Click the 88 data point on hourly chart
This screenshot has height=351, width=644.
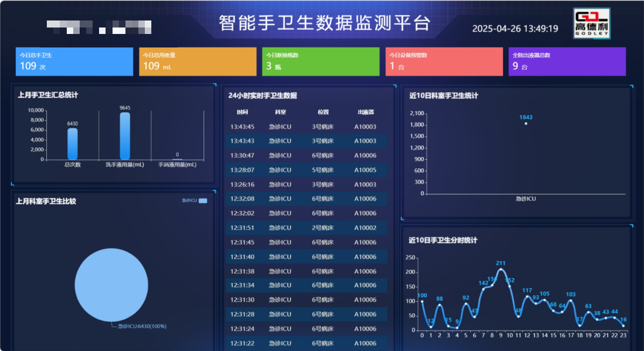[439, 305]
